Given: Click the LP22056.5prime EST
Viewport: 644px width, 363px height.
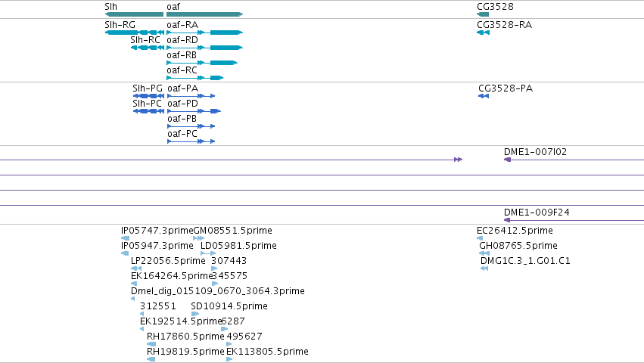Looking at the screenshot, I should (136, 268).
